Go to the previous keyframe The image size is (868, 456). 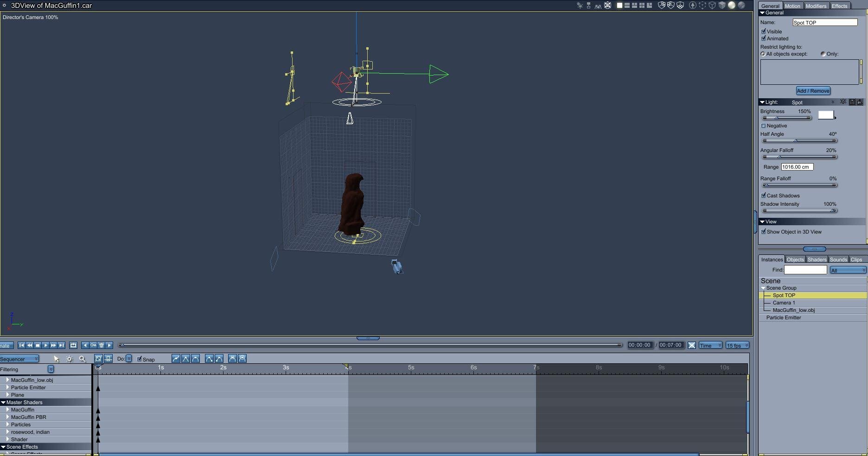pyautogui.click(x=85, y=345)
